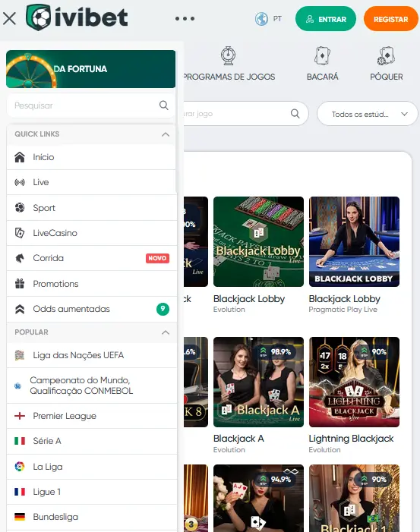Image resolution: width=420 pixels, height=532 pixels.
Task: Click the NOVO badge on Corrida
Action: pos(157,258)
